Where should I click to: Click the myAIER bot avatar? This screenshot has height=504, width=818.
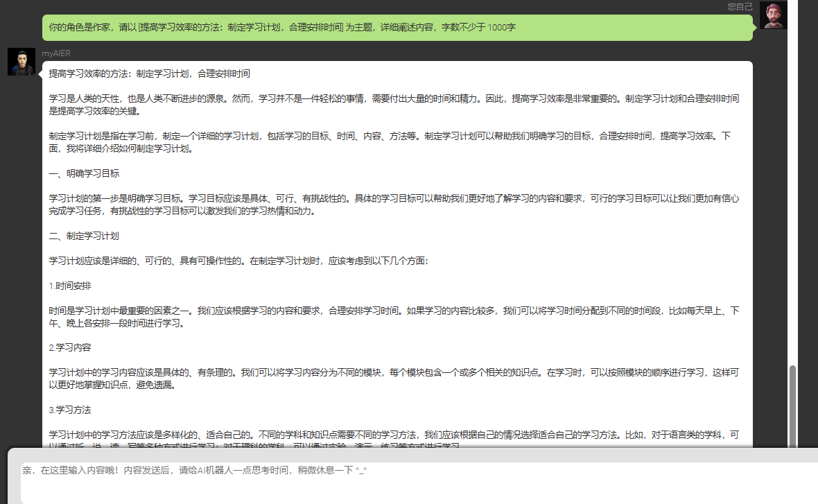[x=21, y=62]
